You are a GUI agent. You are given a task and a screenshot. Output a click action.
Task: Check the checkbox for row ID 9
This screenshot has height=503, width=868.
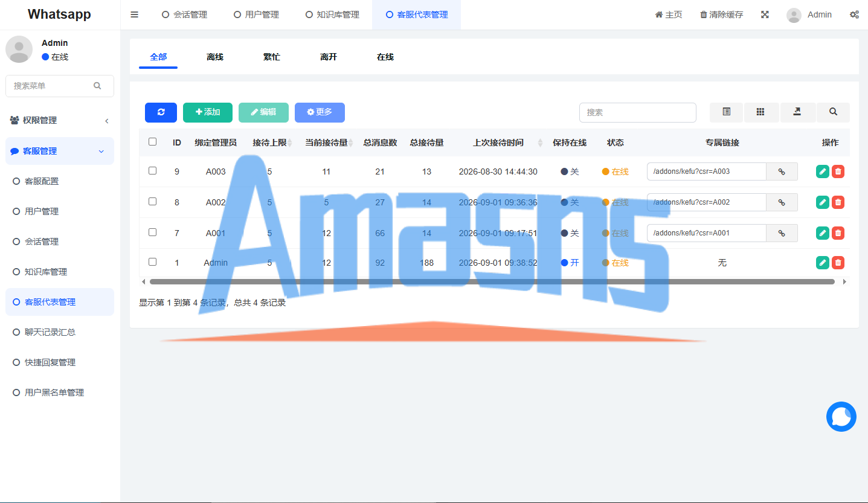[x=152, y=171]
